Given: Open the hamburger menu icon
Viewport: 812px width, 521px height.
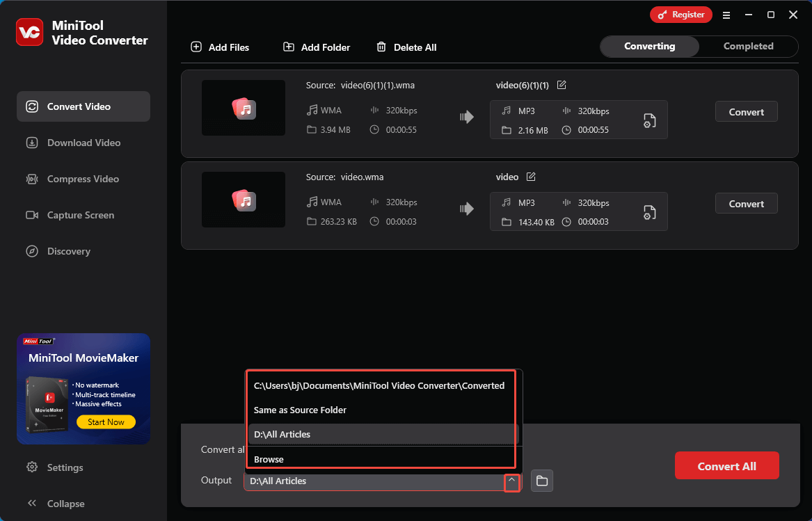Looking at the screenshot, I should click(x=726, y=15).
